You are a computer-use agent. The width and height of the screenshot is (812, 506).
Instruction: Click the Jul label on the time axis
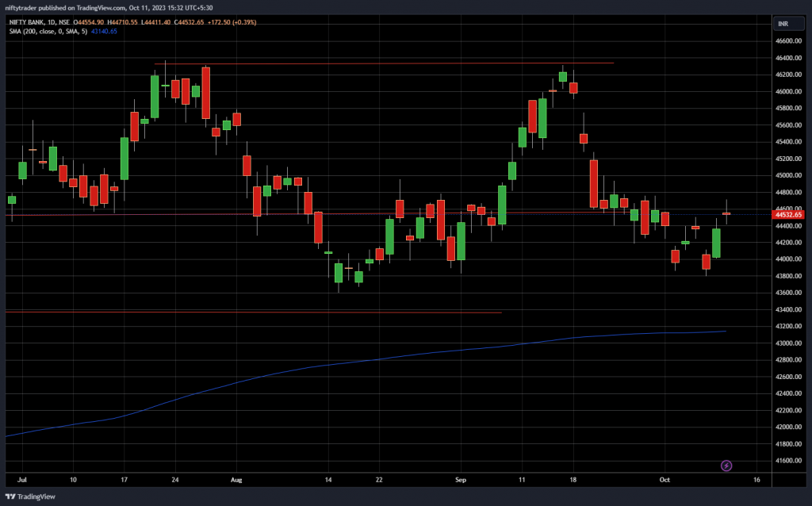pos(21,480)
